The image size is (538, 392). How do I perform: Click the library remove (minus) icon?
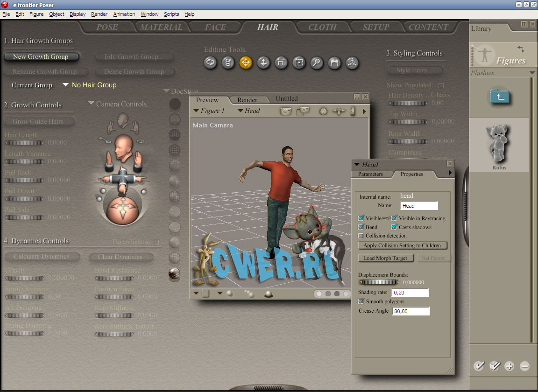coord(524,366)
